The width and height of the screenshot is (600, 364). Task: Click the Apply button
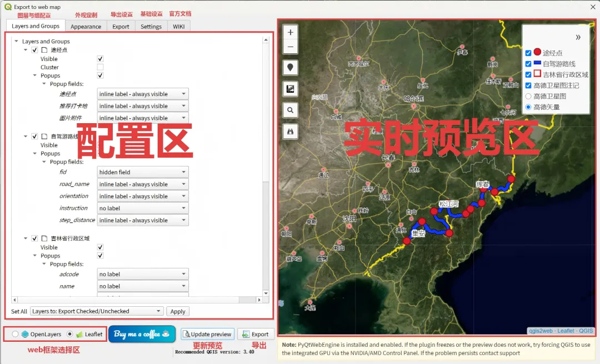tap(178, 312)
